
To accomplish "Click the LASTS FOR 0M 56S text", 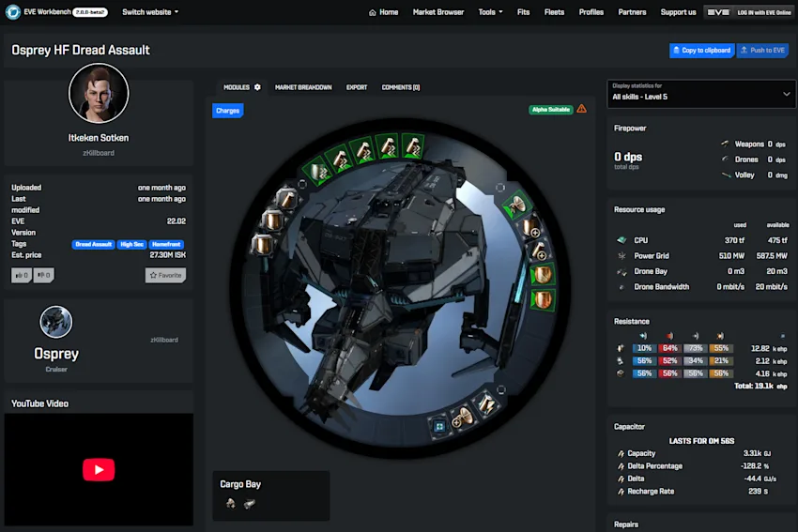I will 701,441.
